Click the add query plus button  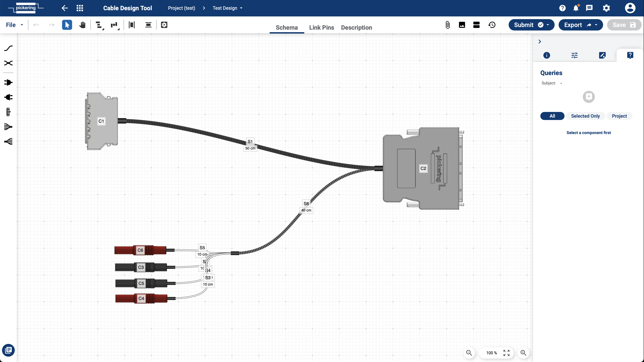coord(589,96)
